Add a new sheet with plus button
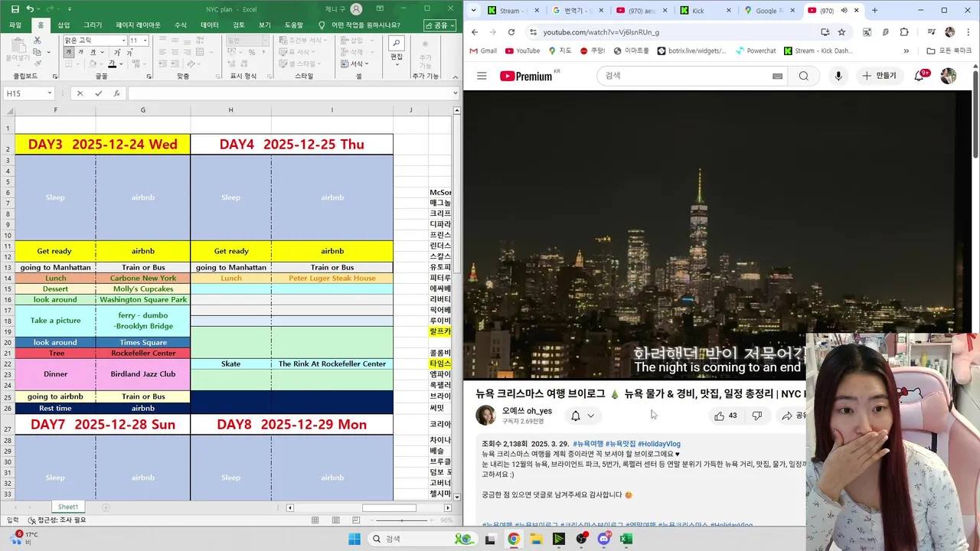This screenshot has width=980, height=551. tap(106, 507)
